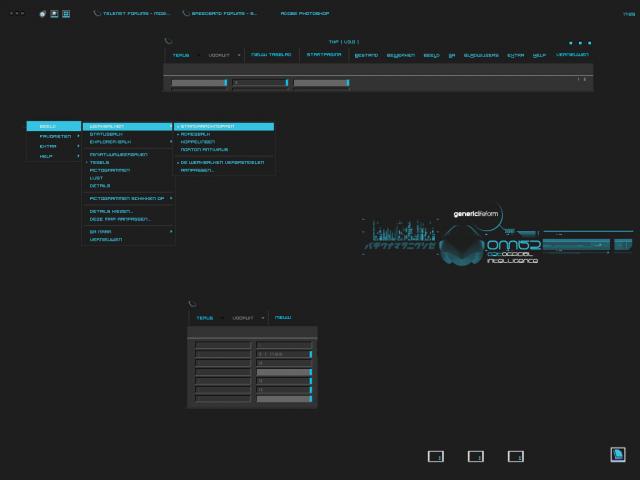Open Help in the browser menu bar

(x=539, y=56)
